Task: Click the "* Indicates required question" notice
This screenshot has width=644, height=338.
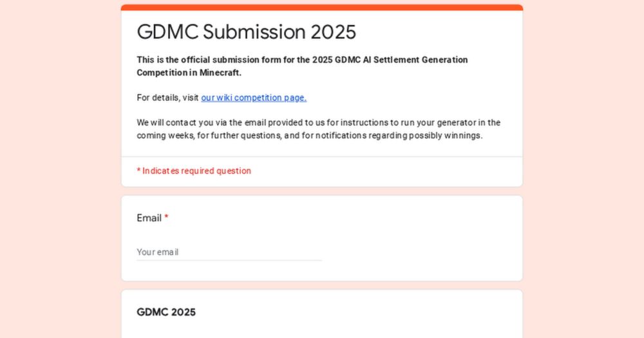Action: coord(194,171)
